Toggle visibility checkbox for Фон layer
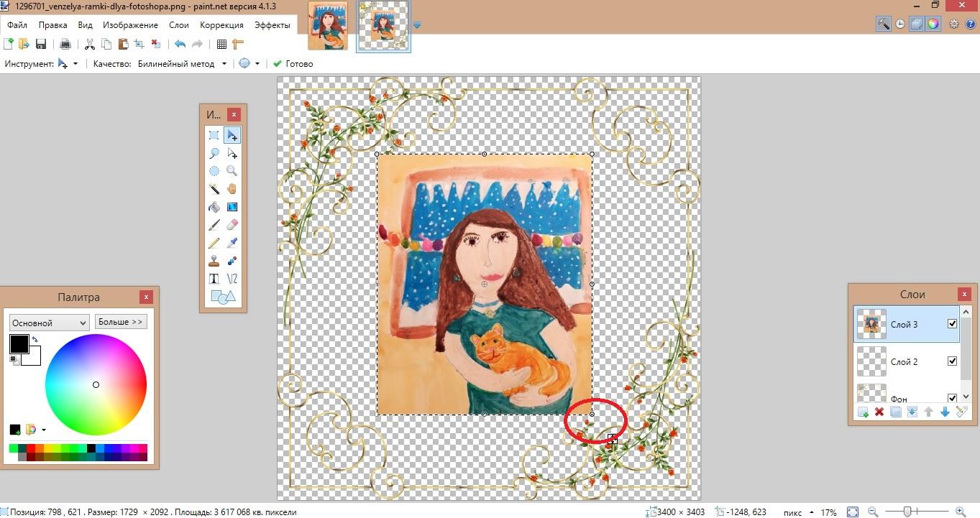The image size is (980, 518). point(953,398)
